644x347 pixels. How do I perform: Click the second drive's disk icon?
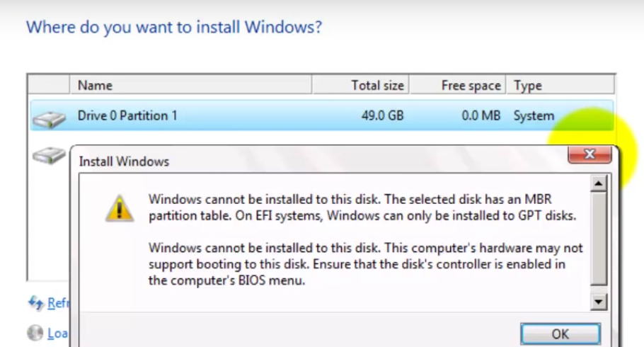[x=49, y=155]
